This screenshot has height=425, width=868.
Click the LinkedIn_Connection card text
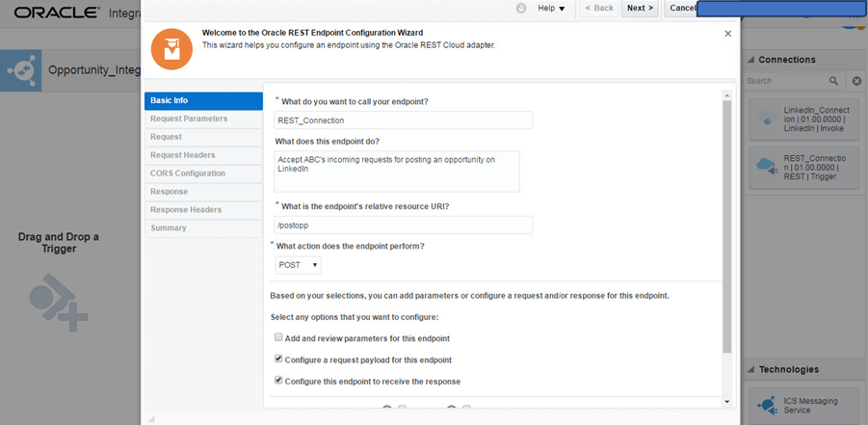point(817,120)
